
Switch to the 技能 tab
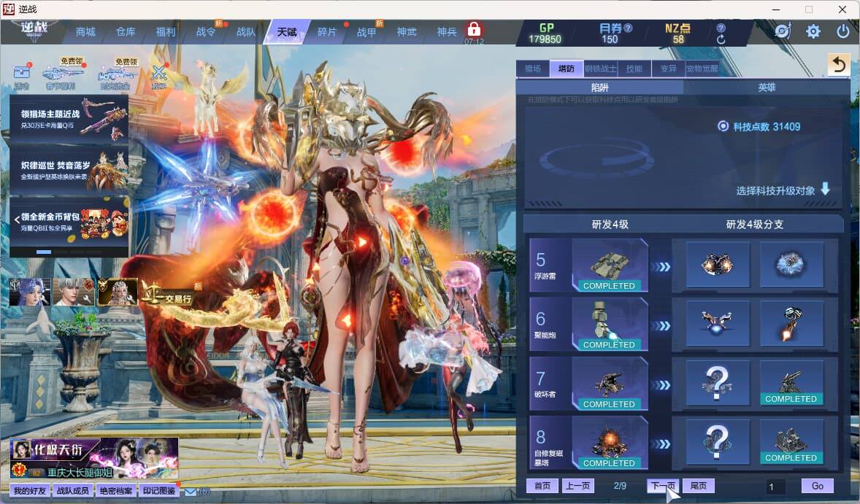(634, 69)
